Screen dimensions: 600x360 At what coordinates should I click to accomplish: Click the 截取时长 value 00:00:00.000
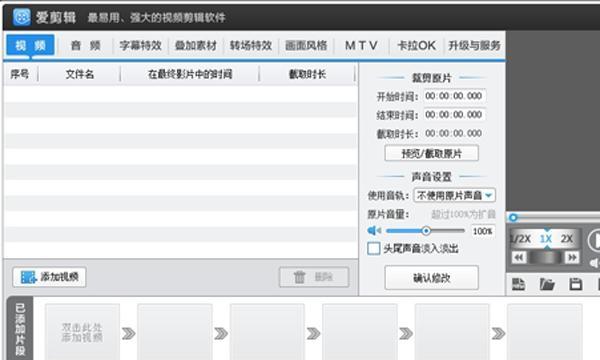453,133
